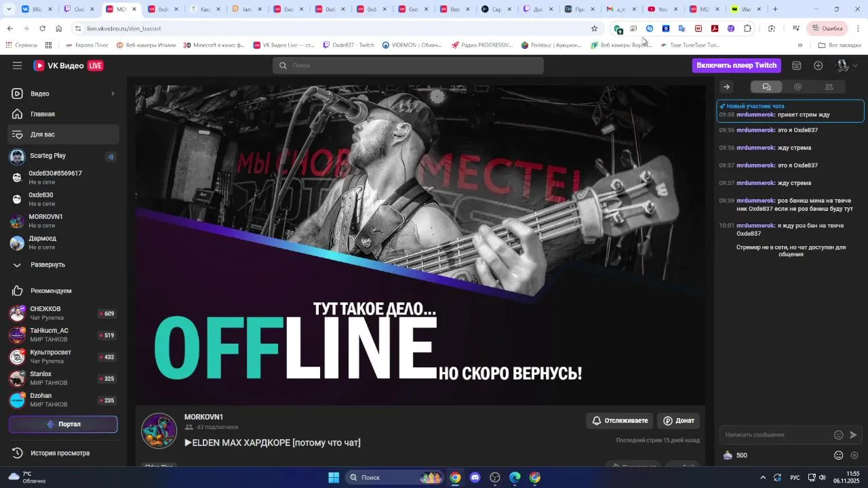
Task: Open the 0xde837 - Twitch bookmark
Action: click(349, 45)
